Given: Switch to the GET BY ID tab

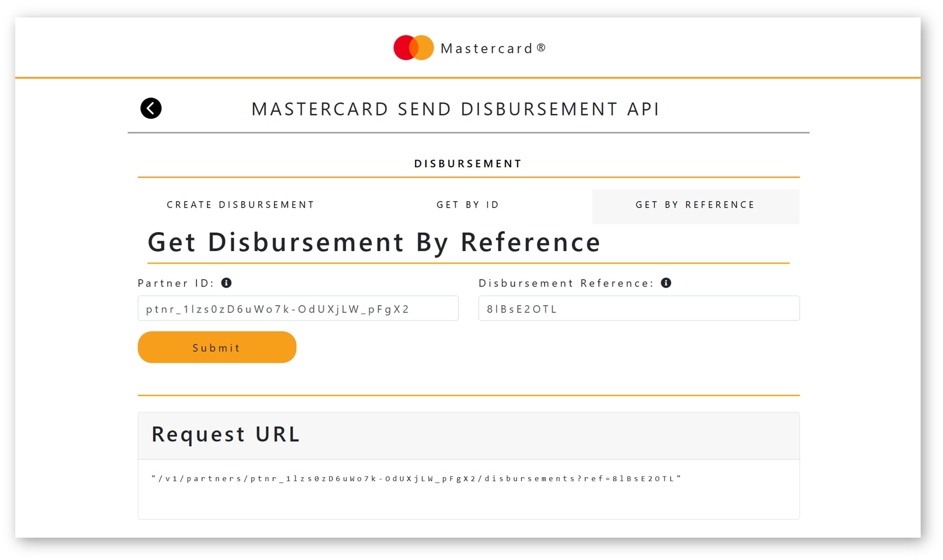Looking at the screenshot, I should pos(468,205).
